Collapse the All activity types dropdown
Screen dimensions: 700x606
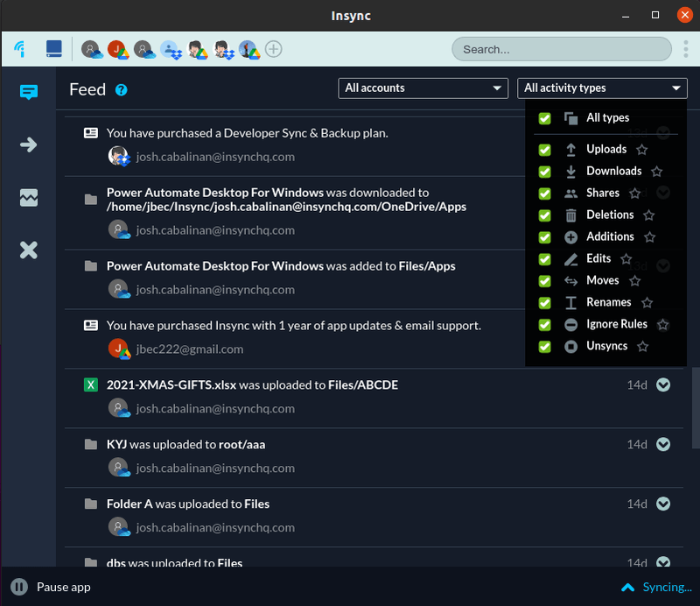602,88
